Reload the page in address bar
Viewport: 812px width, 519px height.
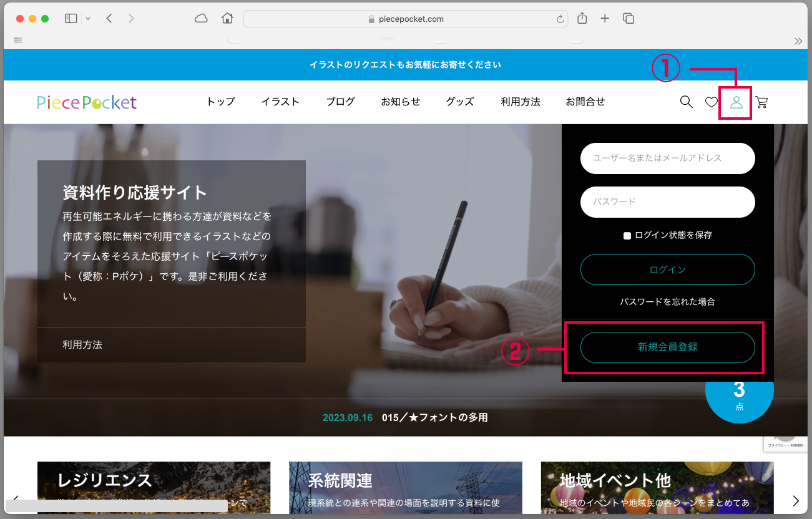(560, 19)
